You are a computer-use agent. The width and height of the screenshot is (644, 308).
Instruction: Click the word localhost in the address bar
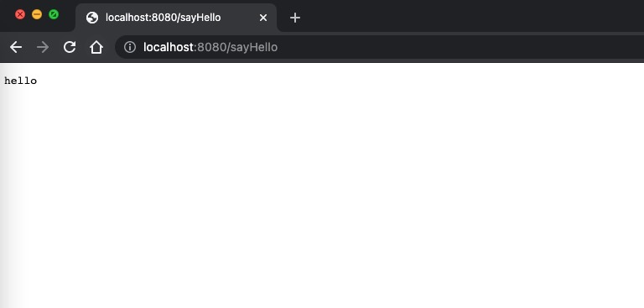[168, 47]
